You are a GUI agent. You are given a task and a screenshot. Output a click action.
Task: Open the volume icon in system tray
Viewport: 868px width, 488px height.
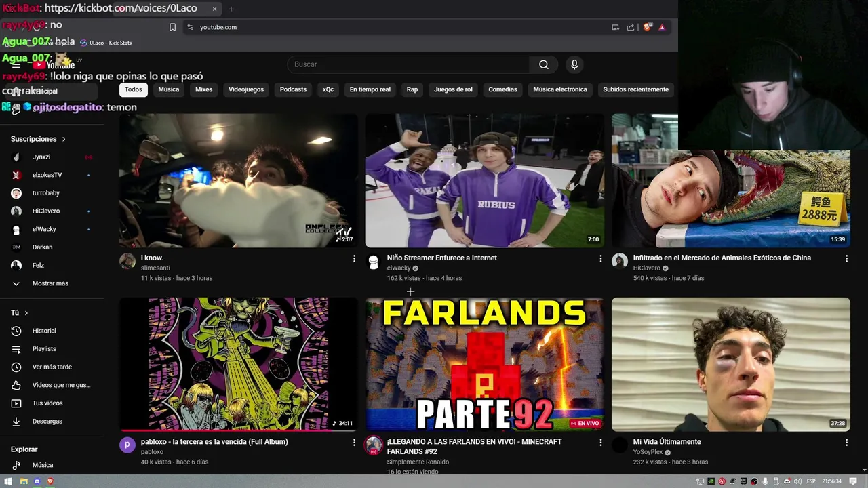[797, 481]
